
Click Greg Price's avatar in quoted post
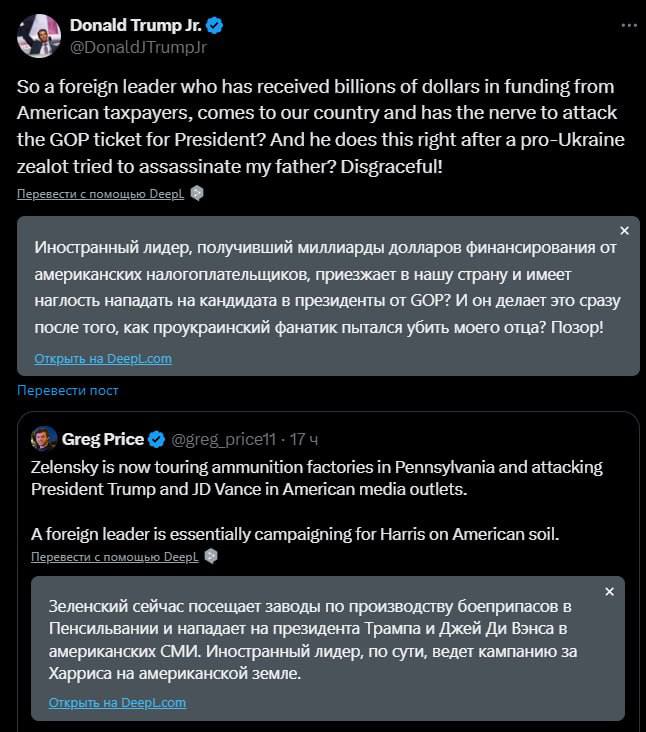point(44,438)
